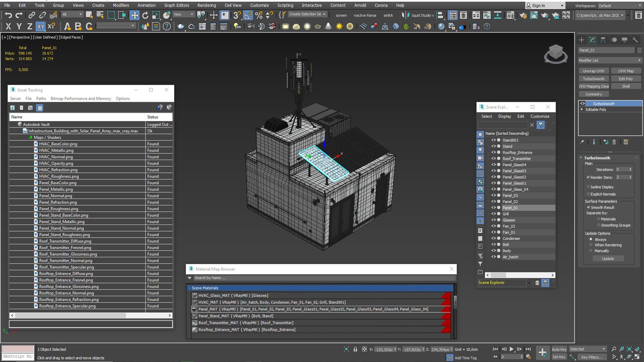Click the Auto Key button
The image size is (644, 362).
pos(559,349)
